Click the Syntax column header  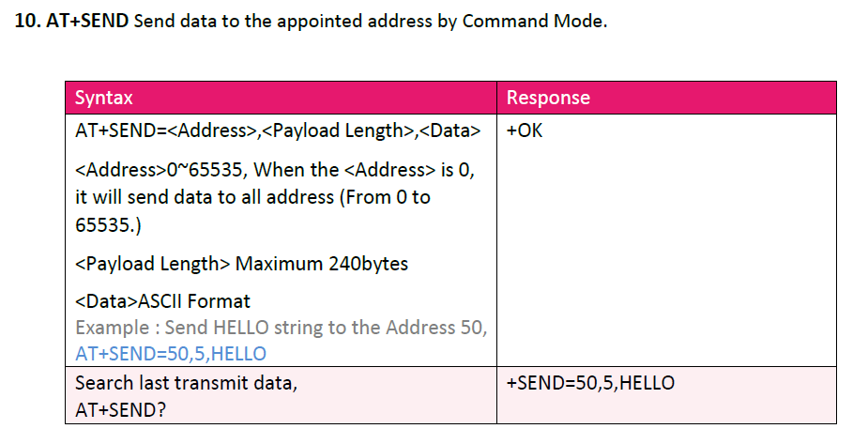103,98
